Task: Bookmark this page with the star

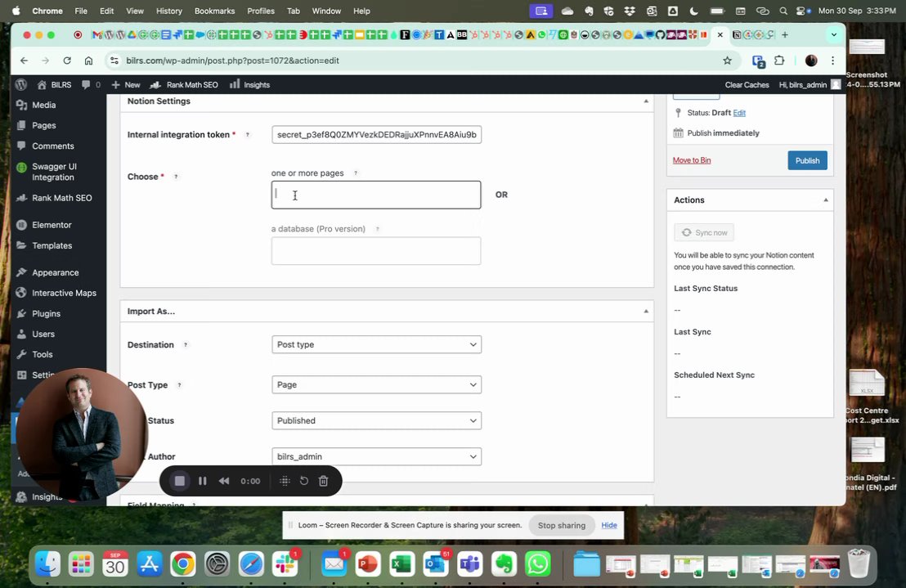Action: coord(728,61)
